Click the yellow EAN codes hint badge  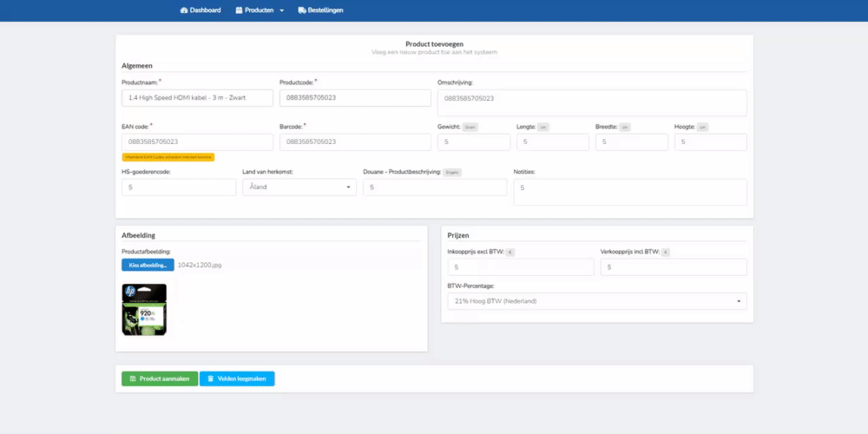tap(168, 157)
